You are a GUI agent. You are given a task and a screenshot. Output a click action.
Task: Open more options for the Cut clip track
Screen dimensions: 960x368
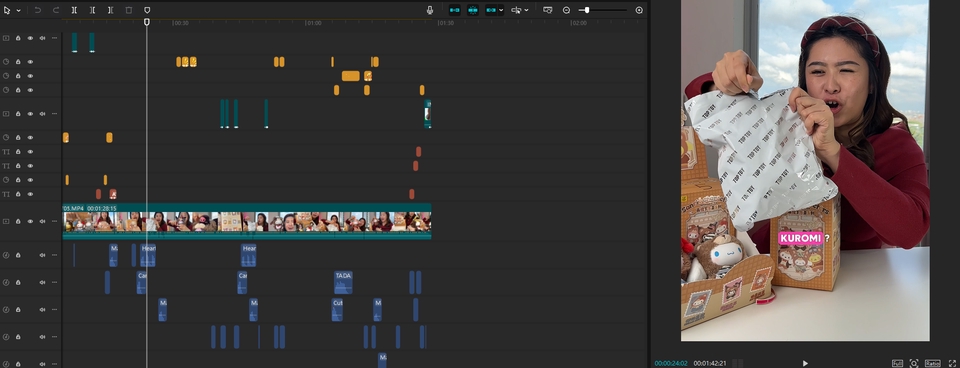click(x=54, y=310)
